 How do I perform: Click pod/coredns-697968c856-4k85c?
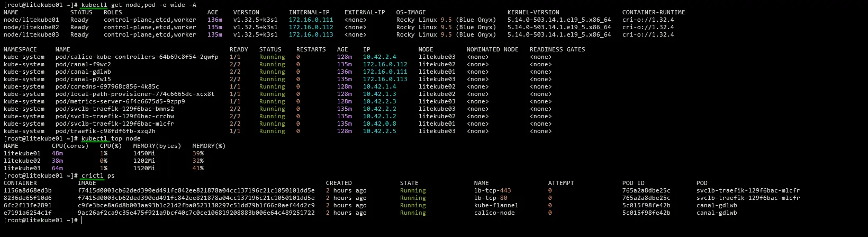coord(107,86)
